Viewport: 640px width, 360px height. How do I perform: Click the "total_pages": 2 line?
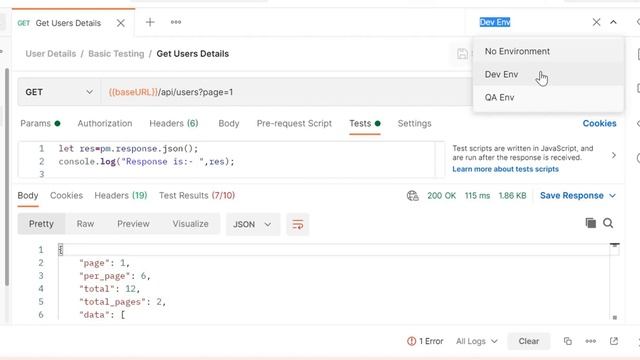click(122, 302)
